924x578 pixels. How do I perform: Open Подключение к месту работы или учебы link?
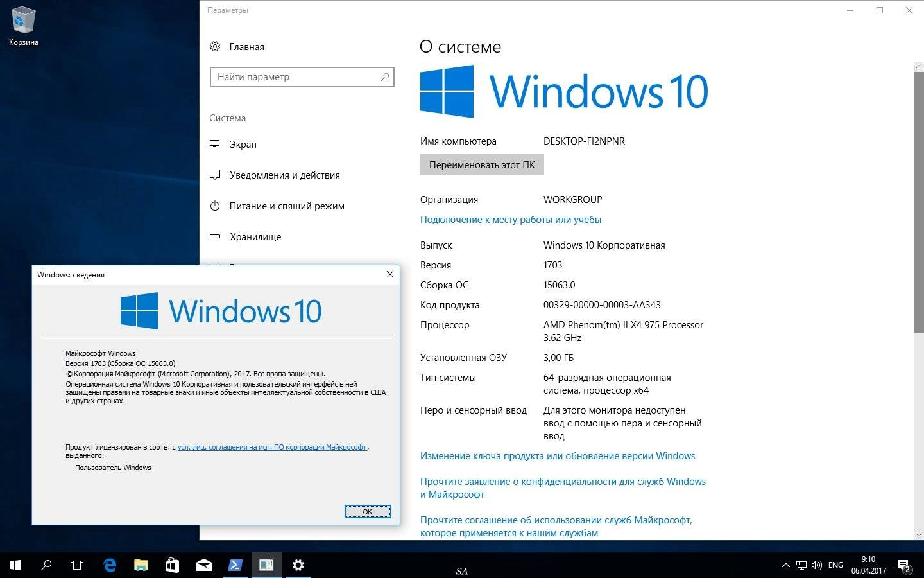pos(511,220)
